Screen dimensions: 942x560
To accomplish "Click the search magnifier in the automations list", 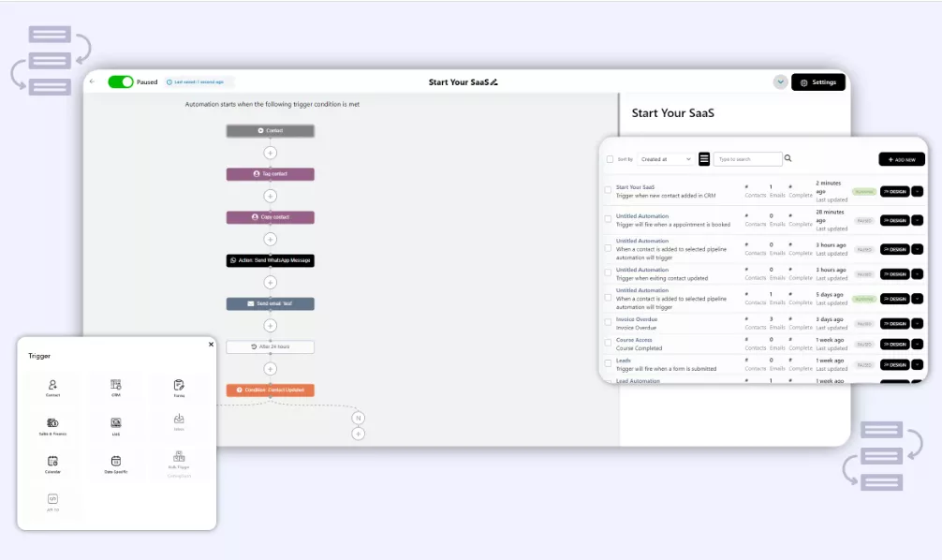I will tap(787, 159).
